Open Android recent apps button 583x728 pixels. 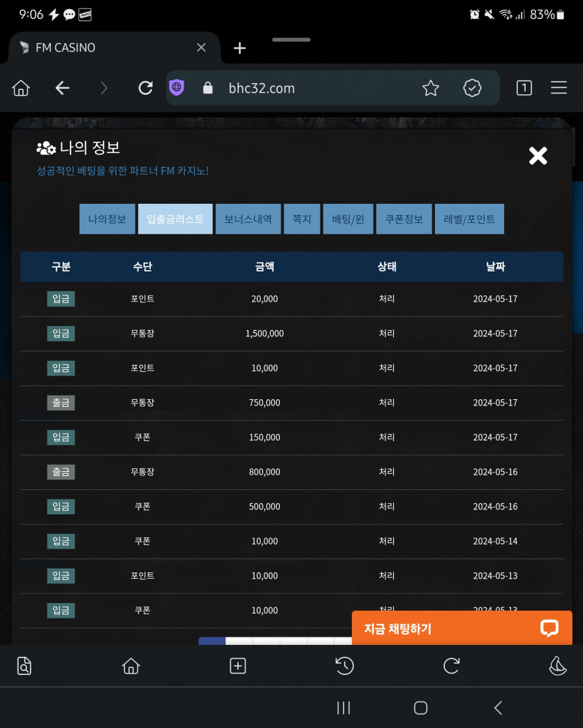tap(344, 708)
